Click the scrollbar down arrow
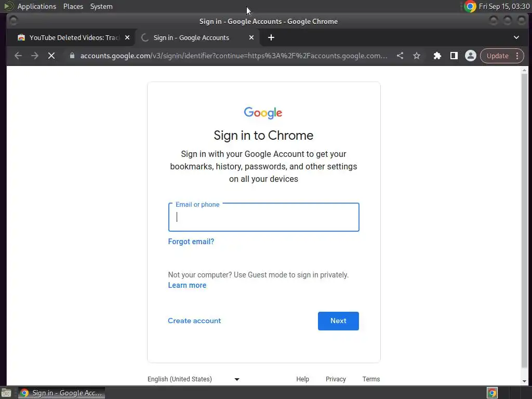 [524, 381]
